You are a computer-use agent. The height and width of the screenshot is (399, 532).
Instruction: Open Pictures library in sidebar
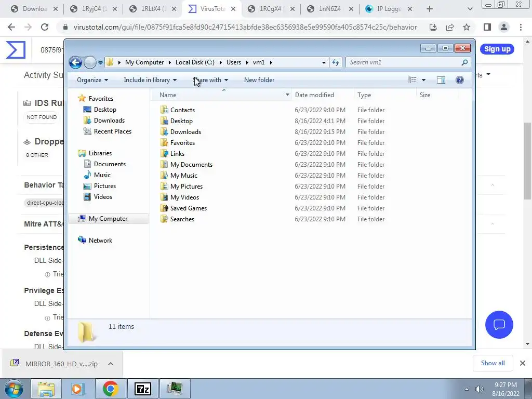coord(104,186)
